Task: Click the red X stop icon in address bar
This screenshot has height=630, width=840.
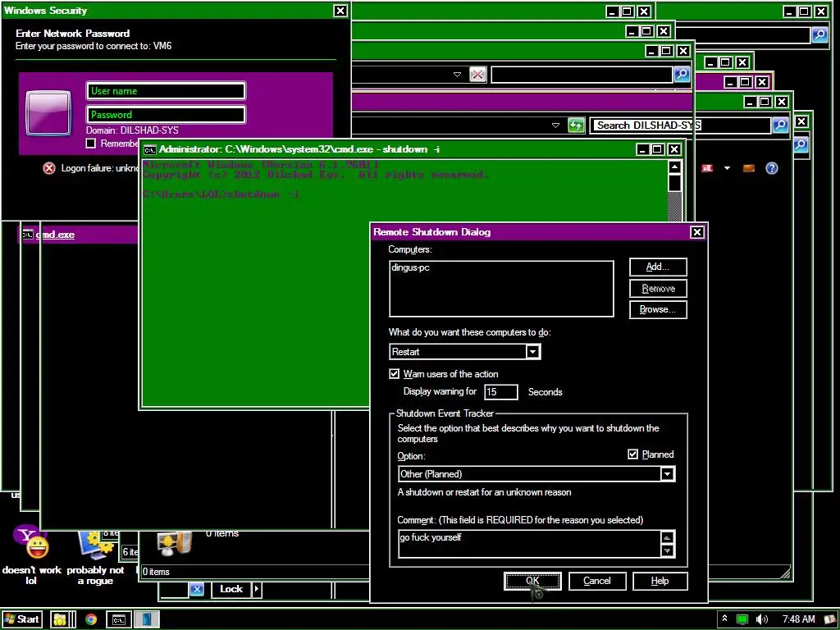Action: [477, 75]
